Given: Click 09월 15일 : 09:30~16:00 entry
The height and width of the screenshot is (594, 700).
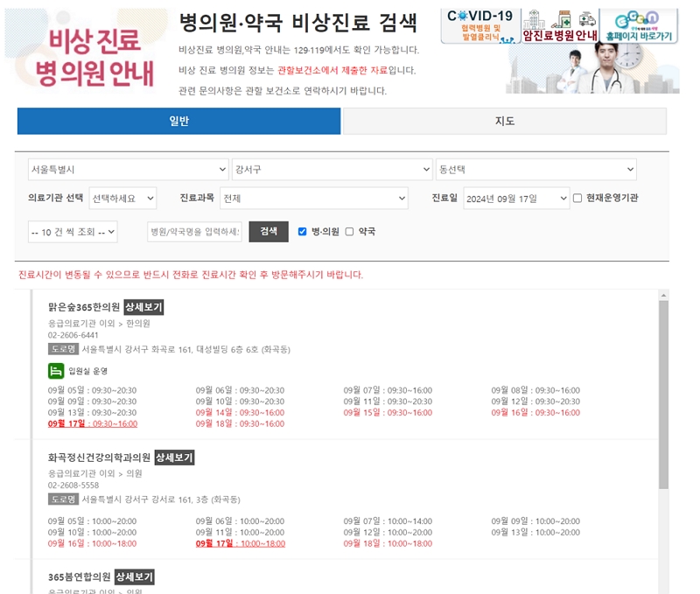Looking at the screenshot, I should click(x=388, y=412).
